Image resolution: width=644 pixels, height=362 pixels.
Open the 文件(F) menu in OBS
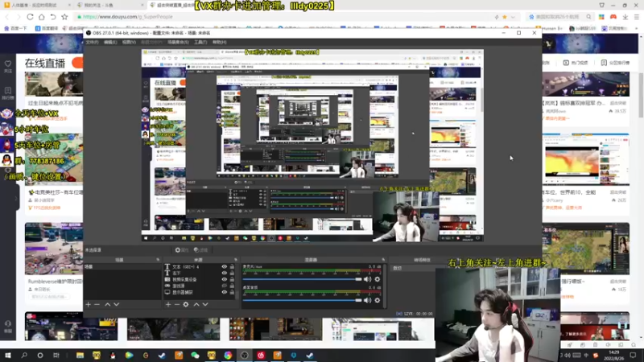click(92, 43)
